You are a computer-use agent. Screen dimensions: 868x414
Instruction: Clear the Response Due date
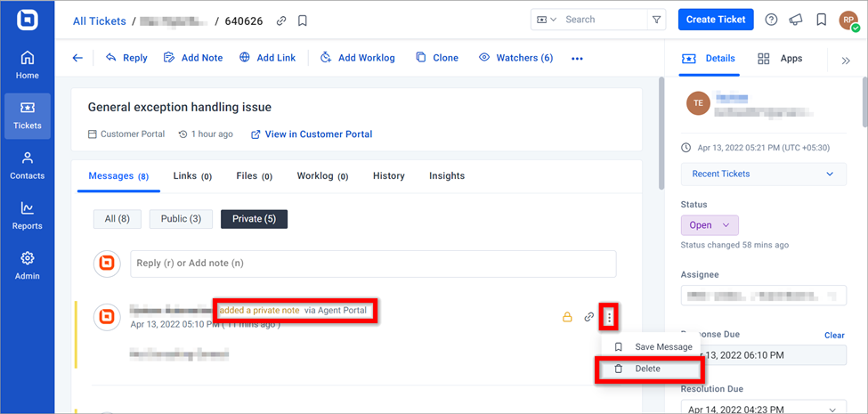point(834,336)
